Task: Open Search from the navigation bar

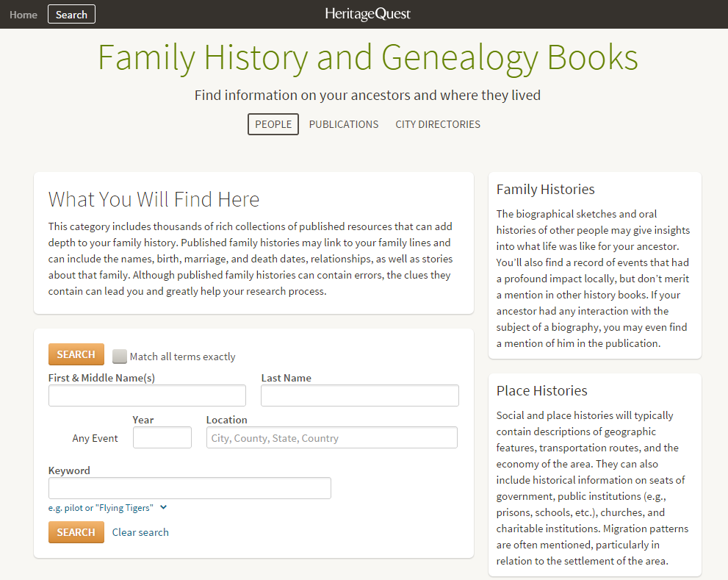Action: (71, 13)
